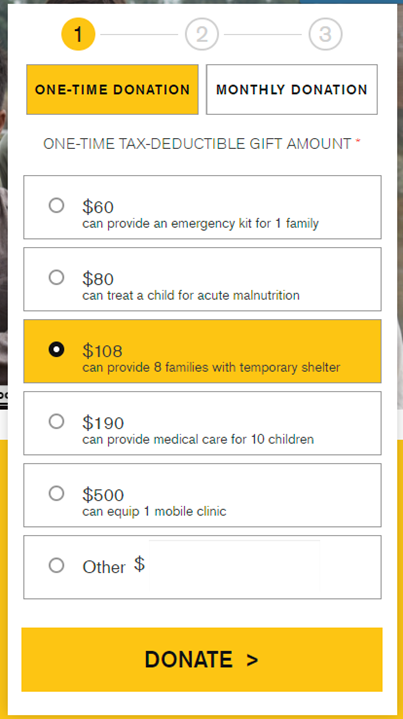Switch to Monthly Donation tab

pos(292,89)
